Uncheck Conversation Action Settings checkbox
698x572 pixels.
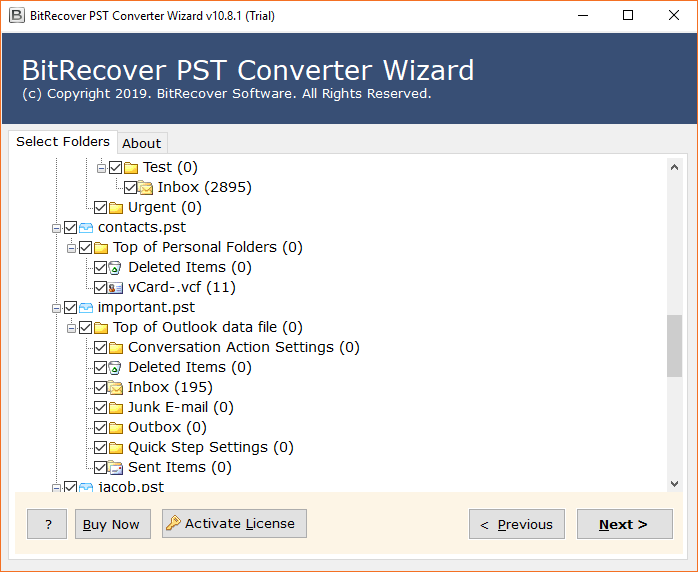[101, 348]
